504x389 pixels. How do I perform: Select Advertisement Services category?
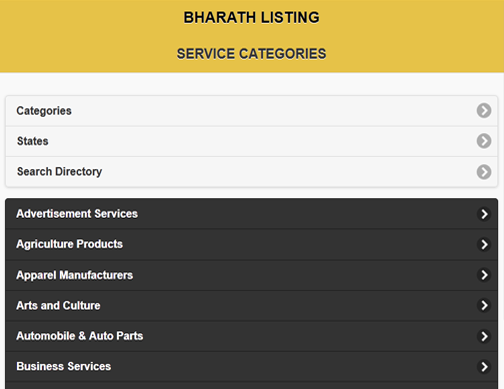[252, 214]
